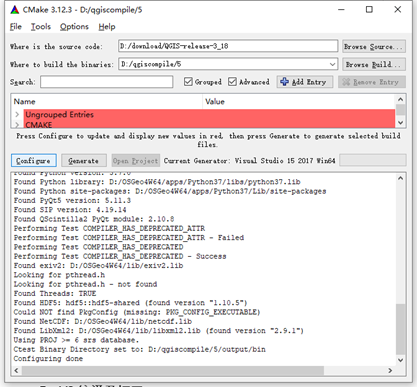Click the 'Found HDF5' log line

(130, 303)
